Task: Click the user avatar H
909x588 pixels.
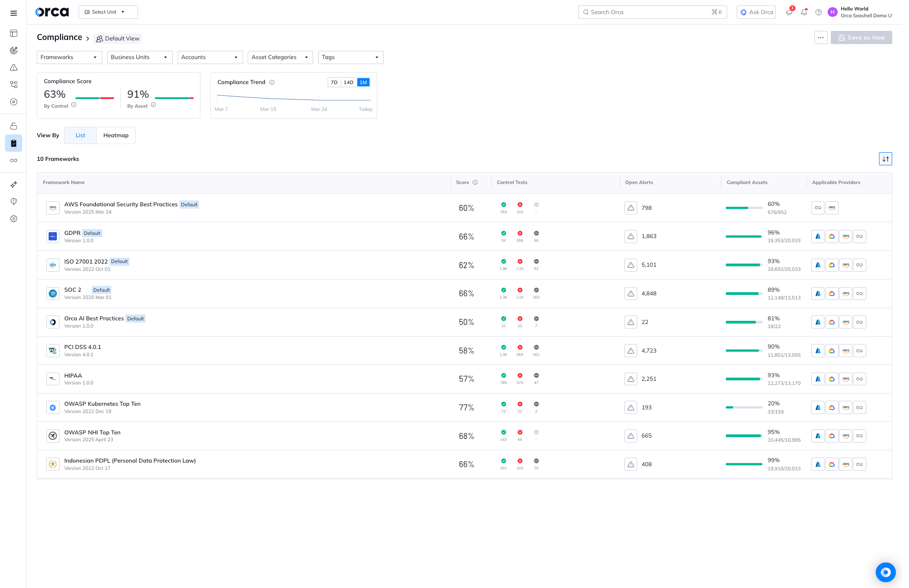Action: 833,12
